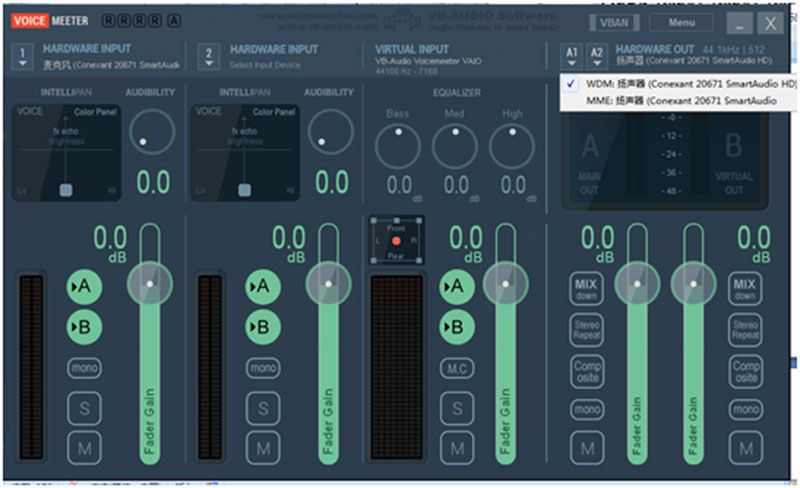Mute the virtual input strip

(457, 448)
